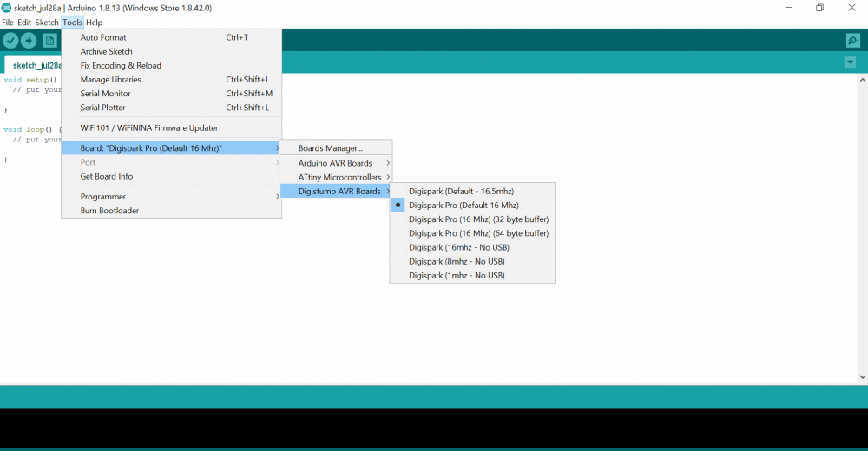Click the Verify checkmark toolbar icon
This screenshot has width=868, height=451.
click(10, 41)
